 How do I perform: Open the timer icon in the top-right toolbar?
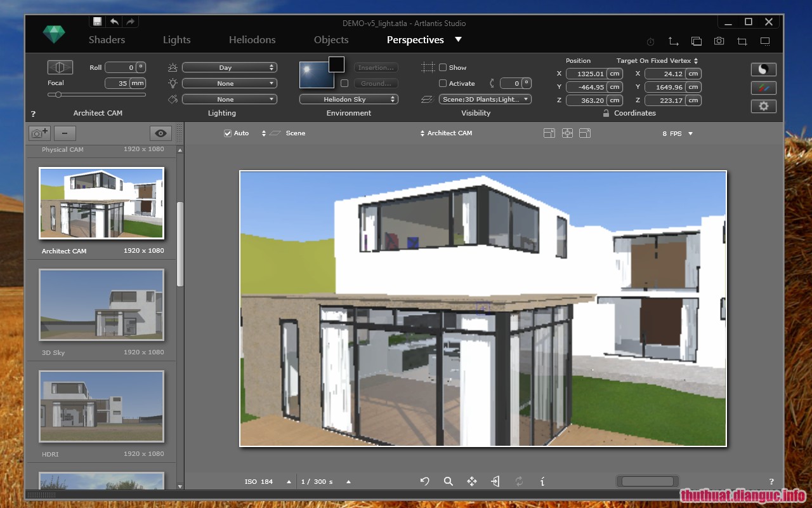click(650, 41)
